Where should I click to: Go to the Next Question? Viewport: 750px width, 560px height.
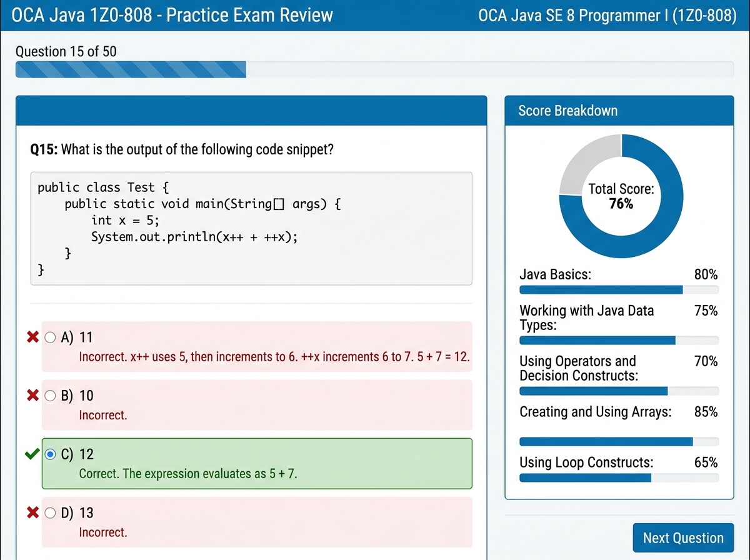coord(683,538)
